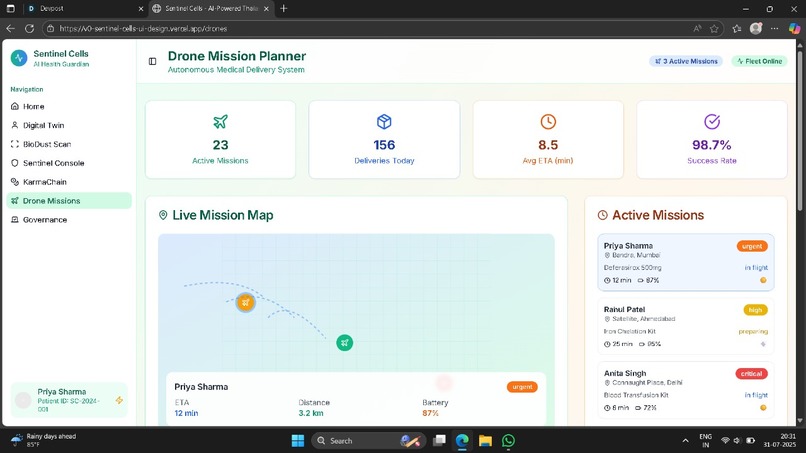806x453 pixels.
Task: Open Sentinel Console
Action: point(69,163)
